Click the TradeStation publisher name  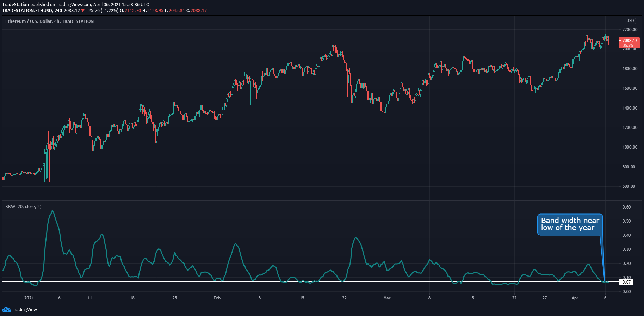click(16, 5)
